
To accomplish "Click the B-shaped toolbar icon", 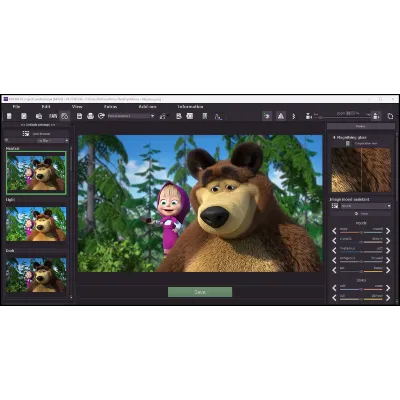I will tap(179, 116).
